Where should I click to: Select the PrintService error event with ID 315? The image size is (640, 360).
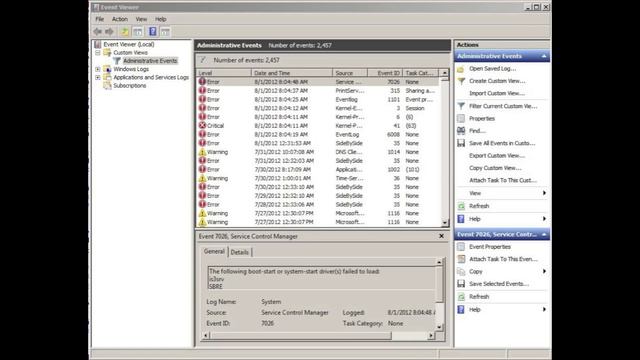coord(318,91)
